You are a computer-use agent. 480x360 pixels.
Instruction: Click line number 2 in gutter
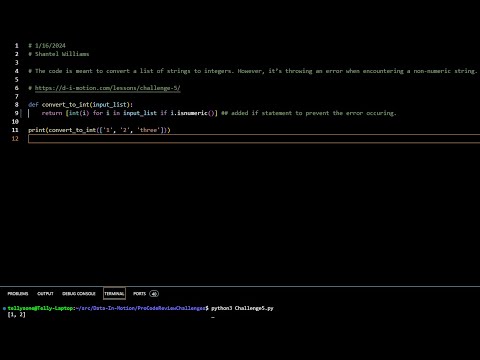(17, 54)
